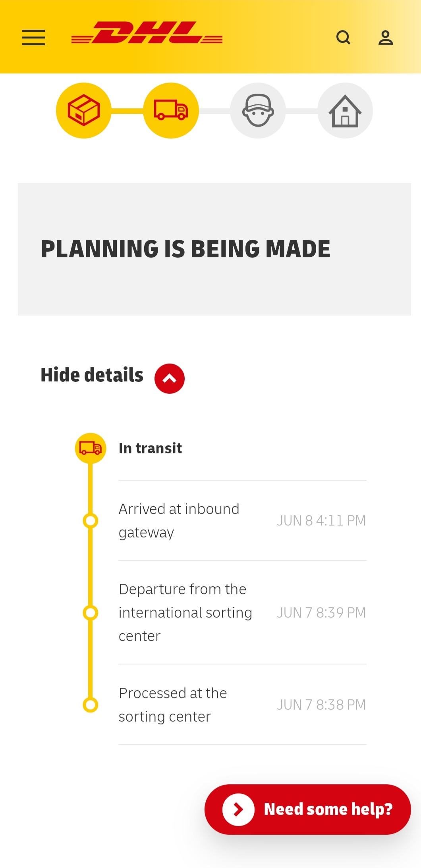Image resolution: width=421 pixels, height=868 pixels.
Task: Click the In transit truck icon
Action: coord(91,448)
